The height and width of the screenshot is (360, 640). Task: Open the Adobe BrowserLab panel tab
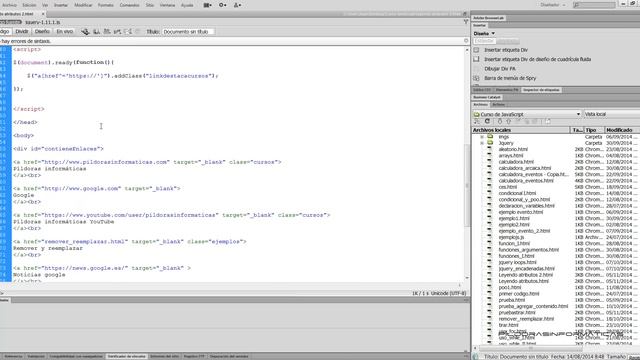(489, 18)
